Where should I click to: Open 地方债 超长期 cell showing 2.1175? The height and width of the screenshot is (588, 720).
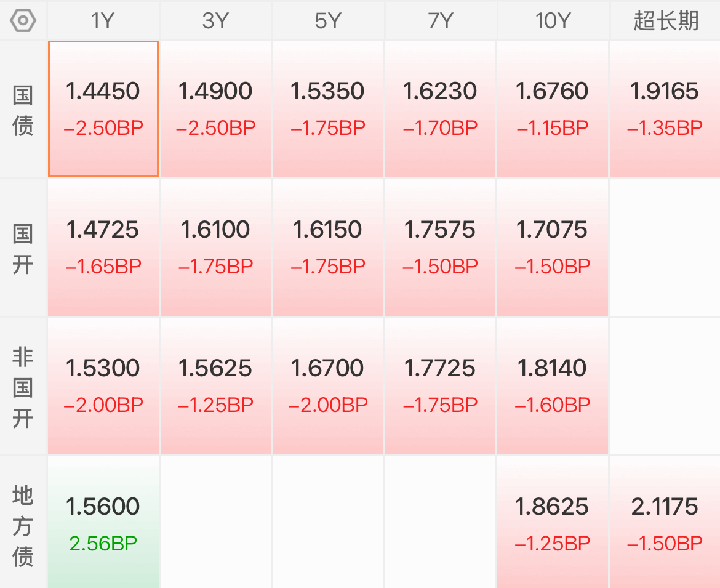pyautogui.click(x=665, y=523)
